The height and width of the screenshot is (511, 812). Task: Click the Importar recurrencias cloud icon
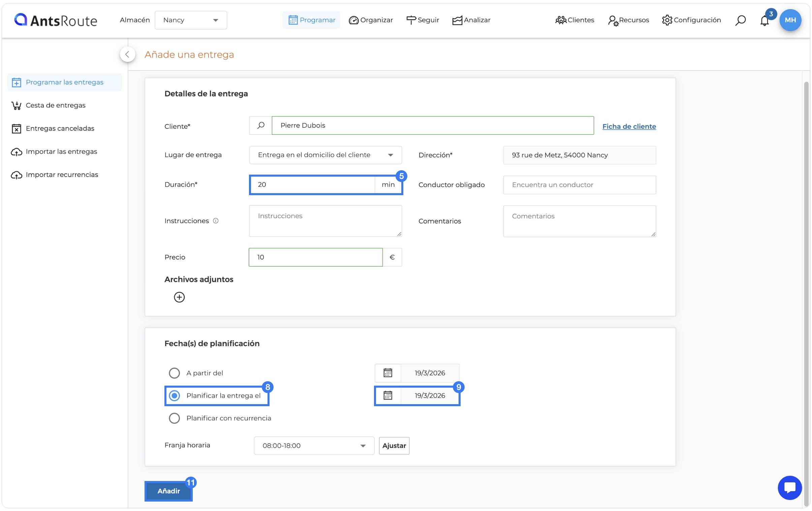pos(17,175)
